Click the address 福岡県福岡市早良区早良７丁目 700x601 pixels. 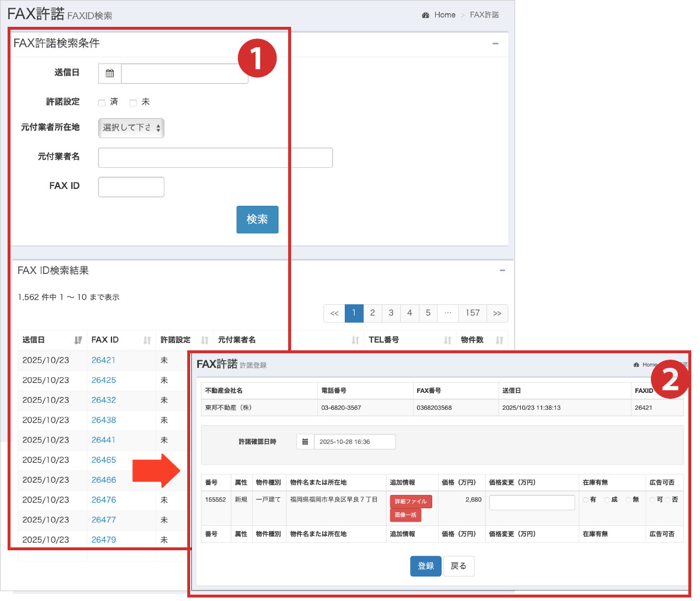coord(334,500)
